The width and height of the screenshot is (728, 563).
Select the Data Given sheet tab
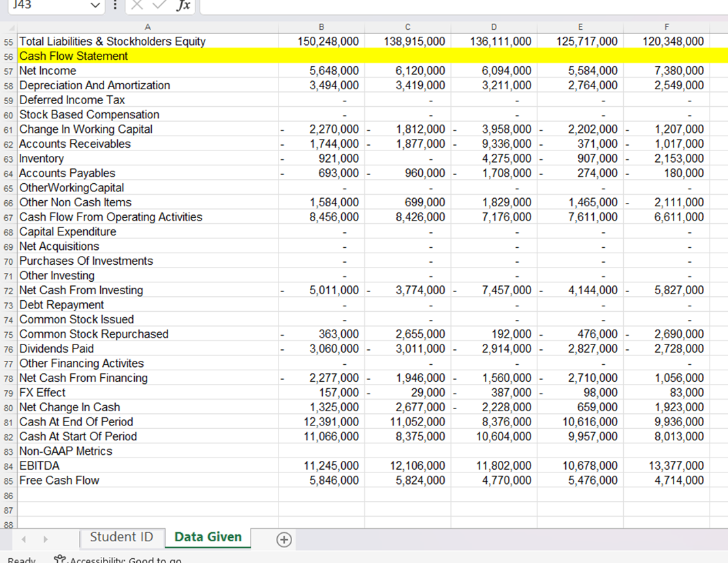(207, 537)
